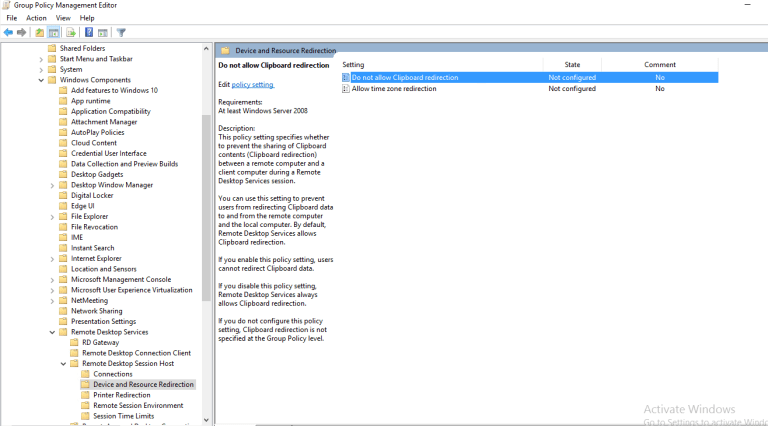The height and width of the screenshot is (426, 768).
Task: Select Allow time zone redirection setting
Action: pos(394,89)
